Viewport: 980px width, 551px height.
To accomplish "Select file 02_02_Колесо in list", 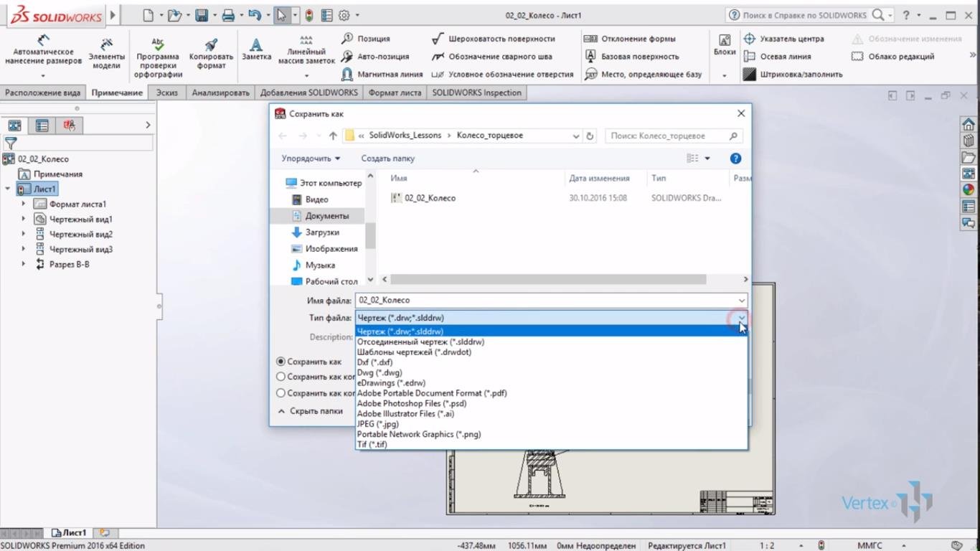I will 423,198.
